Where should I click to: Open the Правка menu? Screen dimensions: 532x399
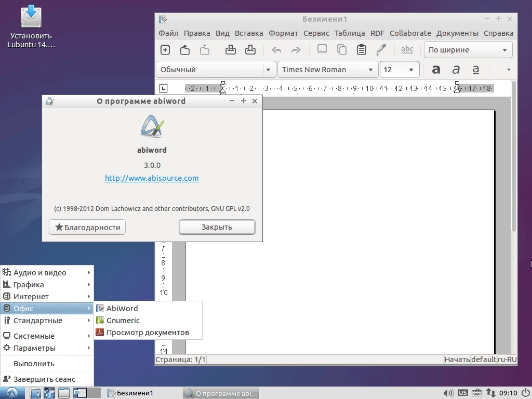(x=197, y=33)
